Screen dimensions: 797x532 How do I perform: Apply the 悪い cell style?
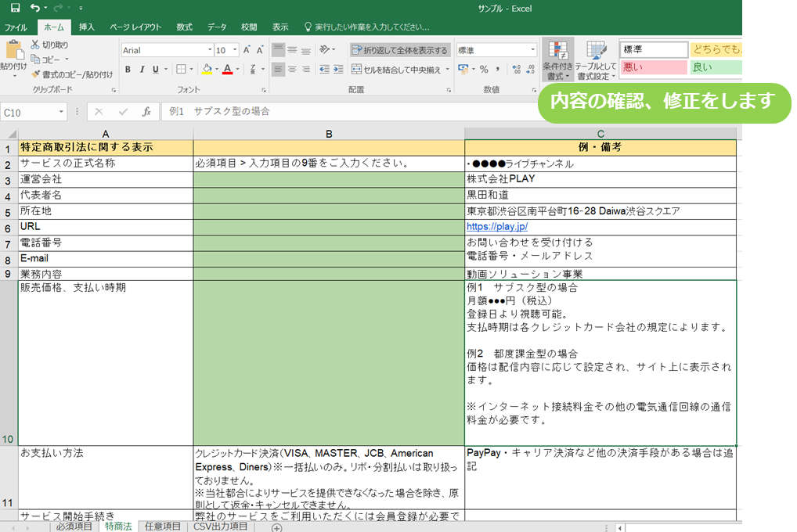point(653,67)
